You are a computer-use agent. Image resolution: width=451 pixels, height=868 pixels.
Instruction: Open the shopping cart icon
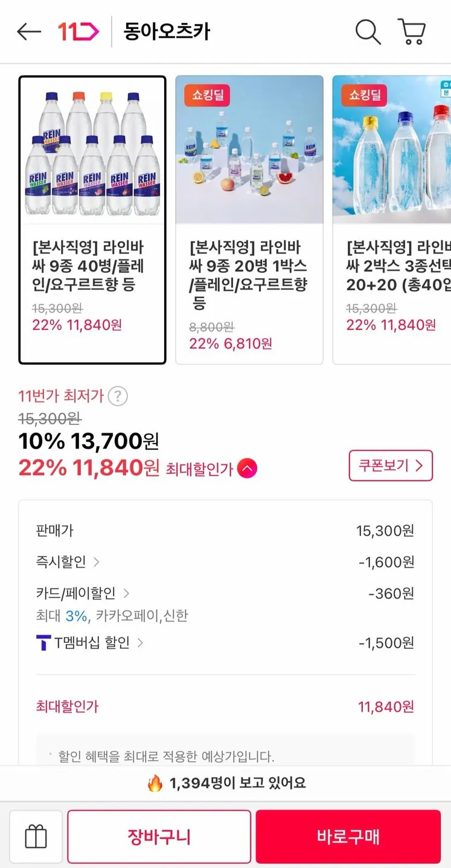(412, 33)
